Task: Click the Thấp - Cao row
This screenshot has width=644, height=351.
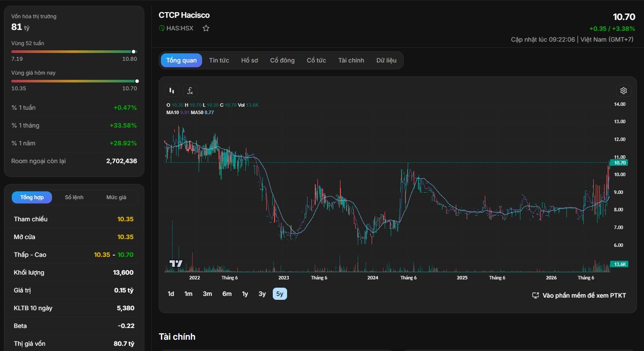Action: 74,255
